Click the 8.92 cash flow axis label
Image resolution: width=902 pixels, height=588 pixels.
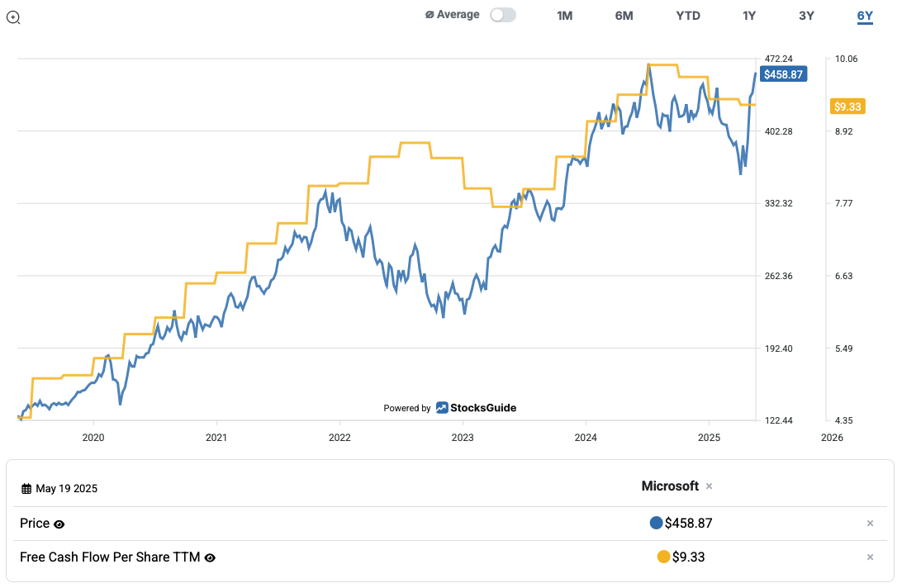point(844,131)
